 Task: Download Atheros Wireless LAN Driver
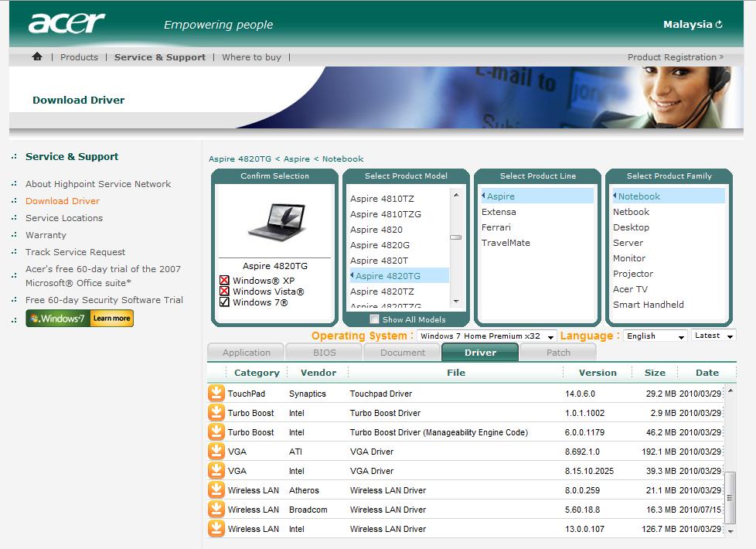(x=216, y=489)
